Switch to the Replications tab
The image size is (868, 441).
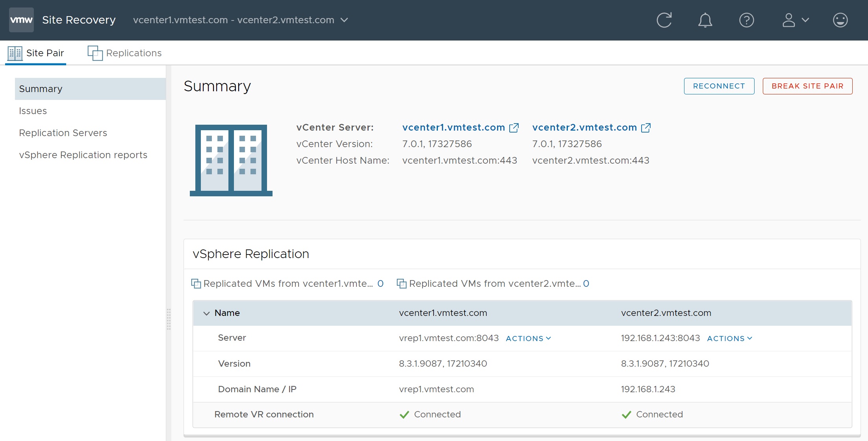coord(124,53)
